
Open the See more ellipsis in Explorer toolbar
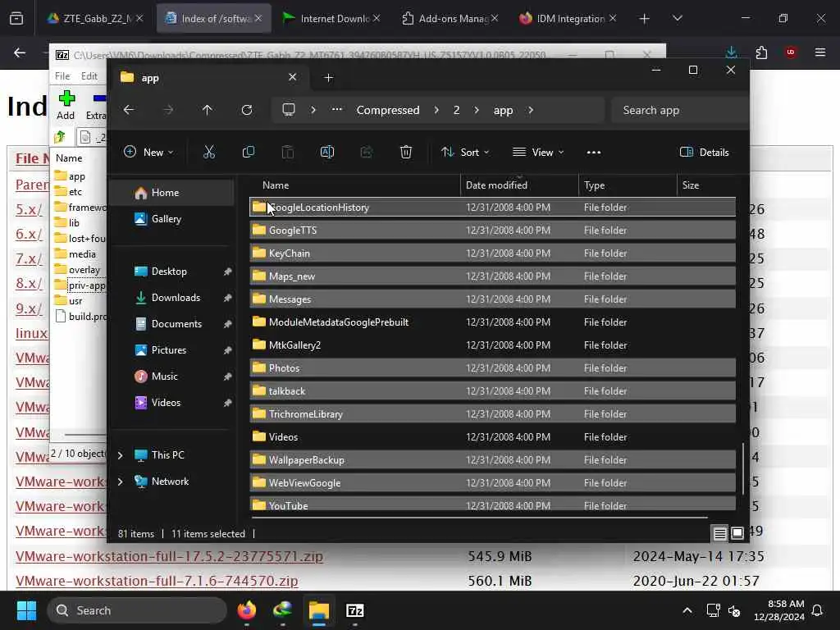coord(594,152)
